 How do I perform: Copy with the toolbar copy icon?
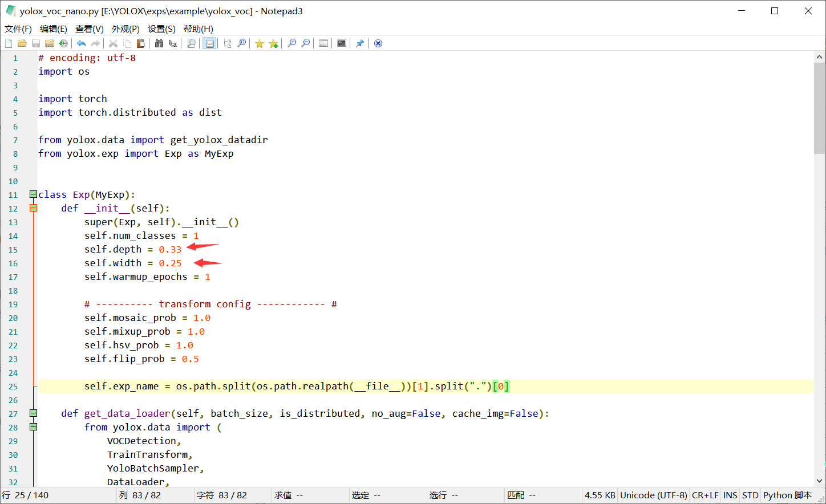(x=127, y=43)
